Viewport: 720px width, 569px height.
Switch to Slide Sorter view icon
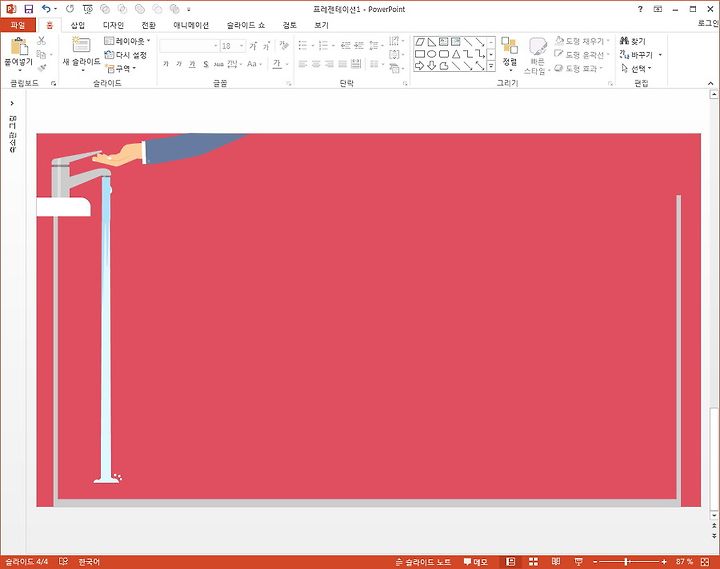[x=533, y=562]
